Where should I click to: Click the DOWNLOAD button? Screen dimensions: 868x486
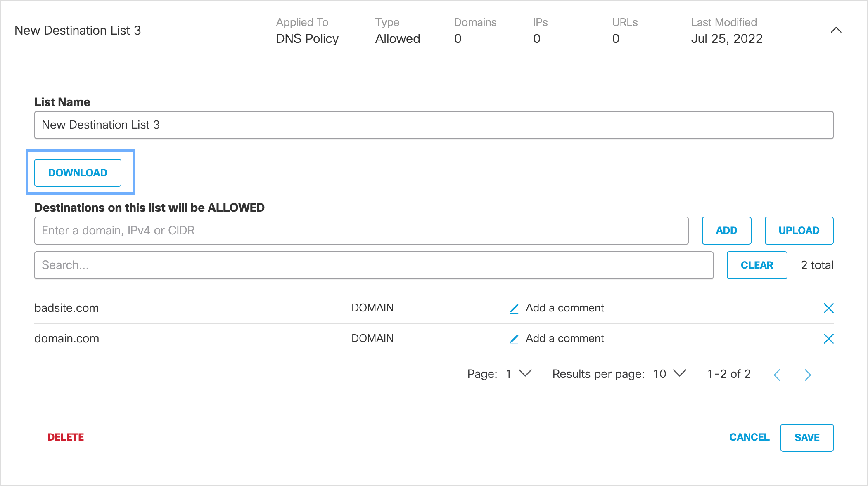pos(78,173)
